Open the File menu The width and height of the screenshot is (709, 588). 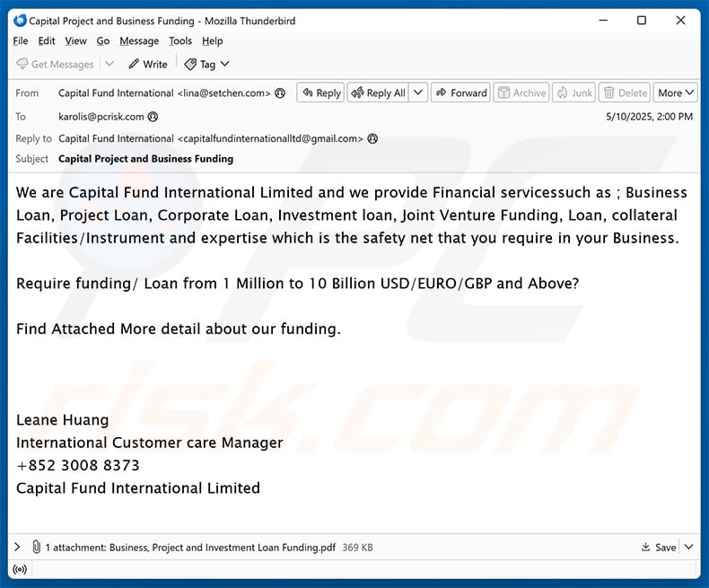coord(21,41)
